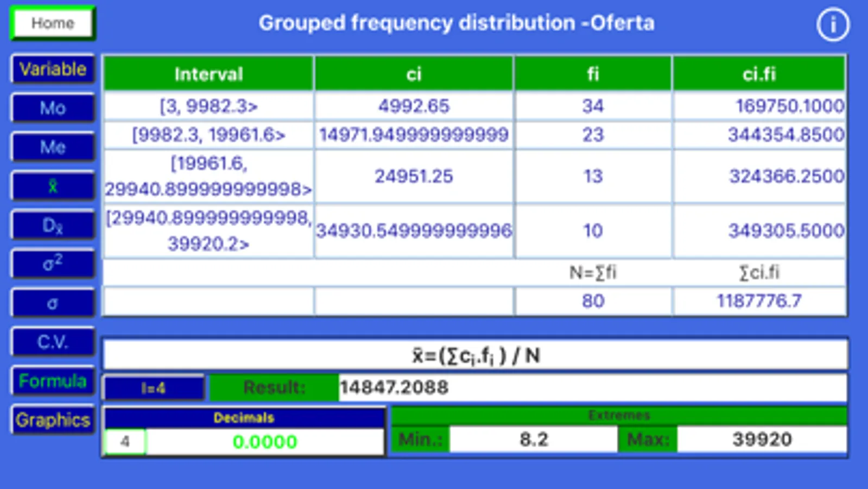Click the ci.fi column header
The height and width of the screenshot is (489, 868).
pyautogui.click(x=759, y=73)
